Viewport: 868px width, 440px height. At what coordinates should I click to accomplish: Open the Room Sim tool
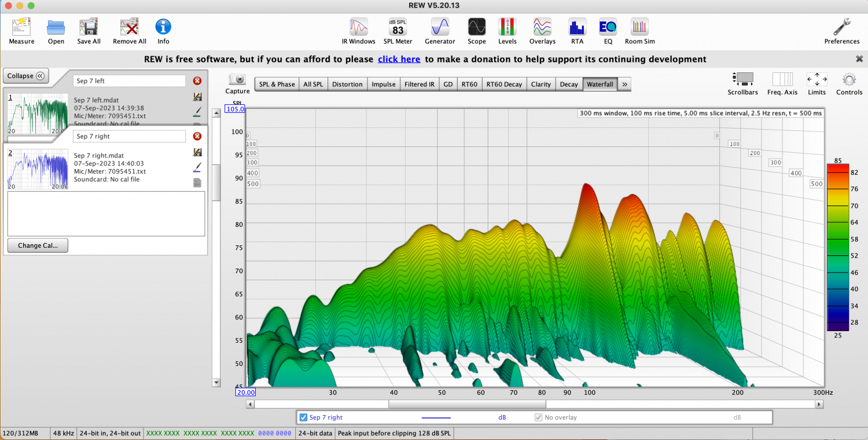click(x=639, y=31)
